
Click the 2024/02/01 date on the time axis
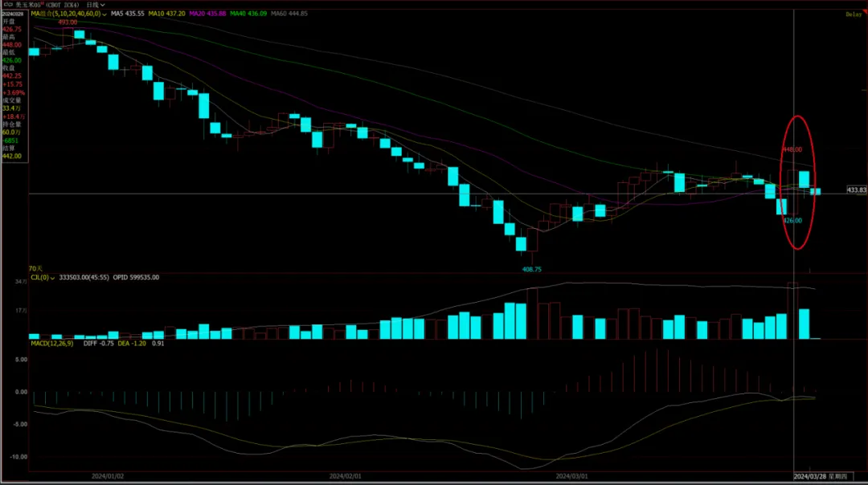click(x=346, y=476)
